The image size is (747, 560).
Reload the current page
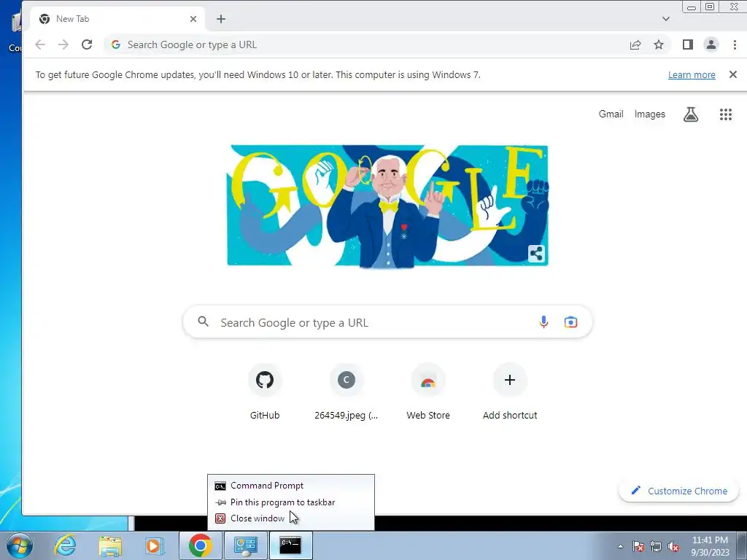(87, 44)
